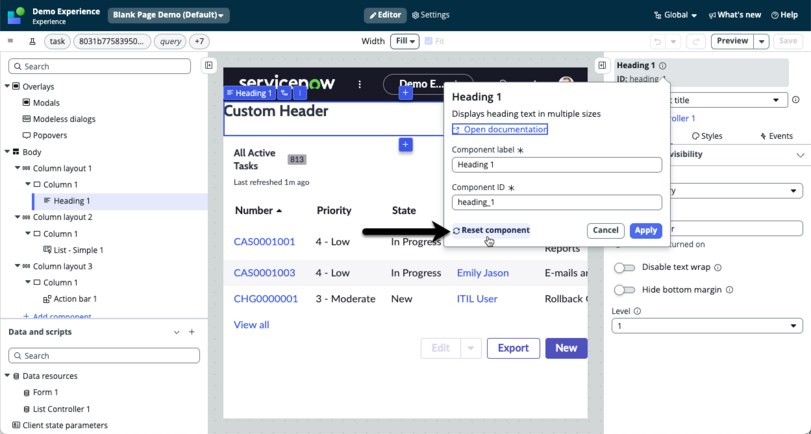
Task: Collapse the left panel with its toggle icon
Action: pyautogui.click(x=208, y=65)
